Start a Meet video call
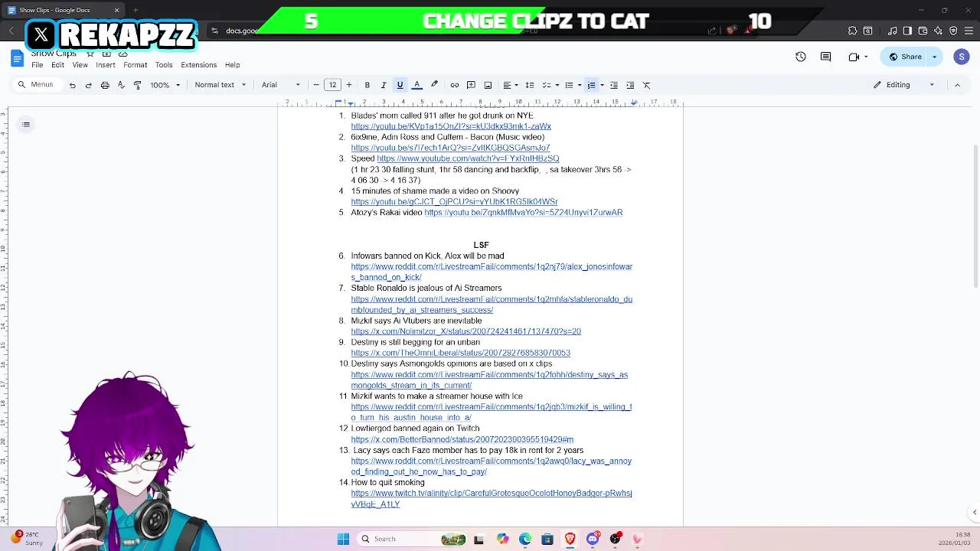Screen dimensions: 980x551 pos(854,57)
